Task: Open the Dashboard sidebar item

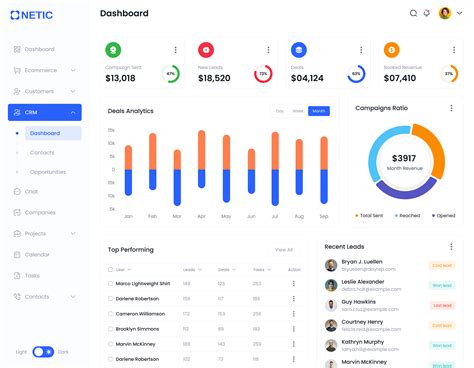Action: click(x=44, y=49)
